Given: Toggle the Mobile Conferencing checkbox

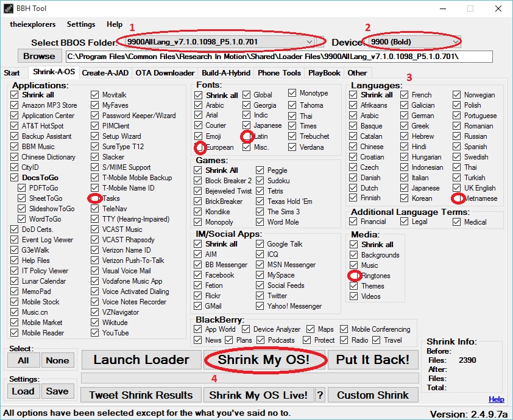Looking at the screenshot, I should point(344,329).
